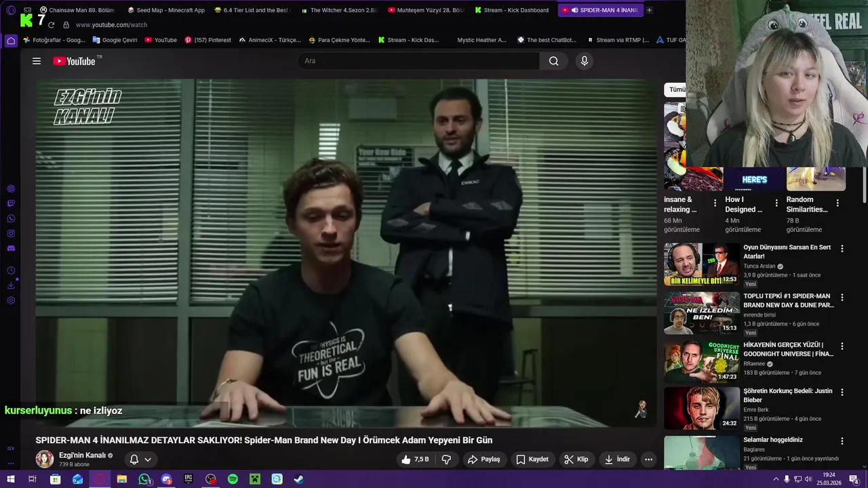868x488 pixels.
Task: Open options for Oyun Dünyasını Sarsan video
Action: click(842, 249)
